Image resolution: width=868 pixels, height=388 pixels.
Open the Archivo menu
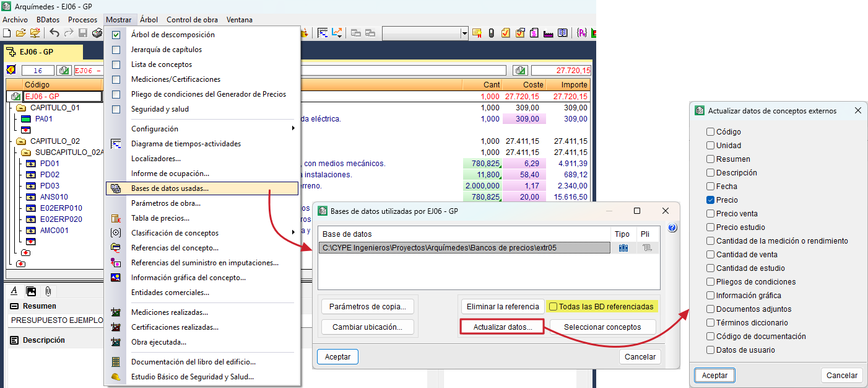coord(15,20)
